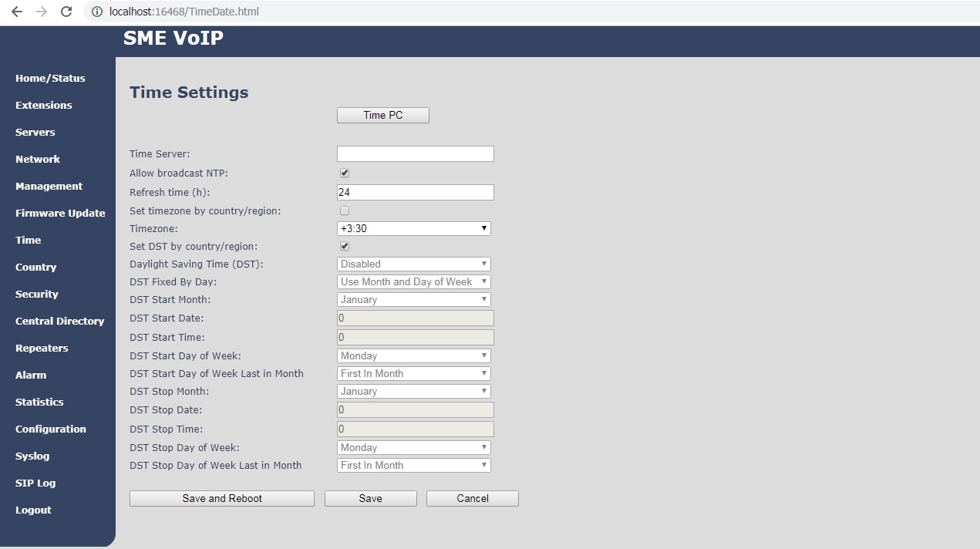
Task: Click the Save and Reboot button
Action: (222, 498)
